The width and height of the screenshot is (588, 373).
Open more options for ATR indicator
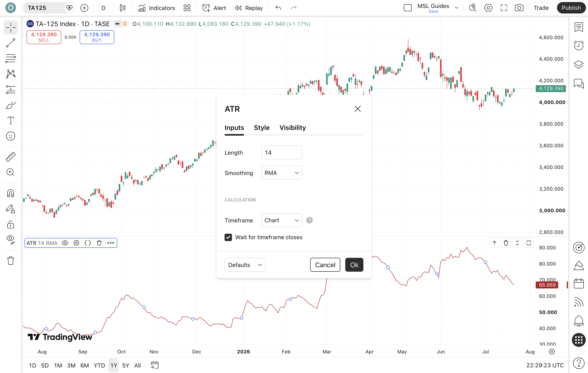pos(111,243)
